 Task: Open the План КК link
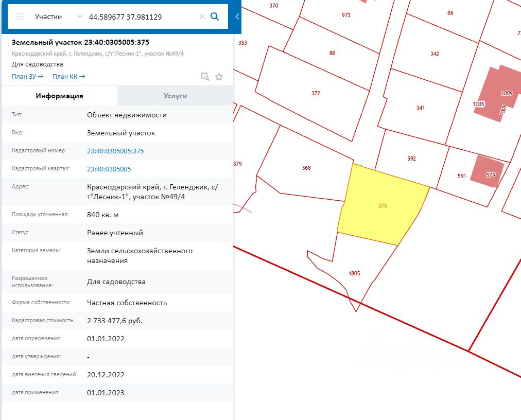point(69,76)
